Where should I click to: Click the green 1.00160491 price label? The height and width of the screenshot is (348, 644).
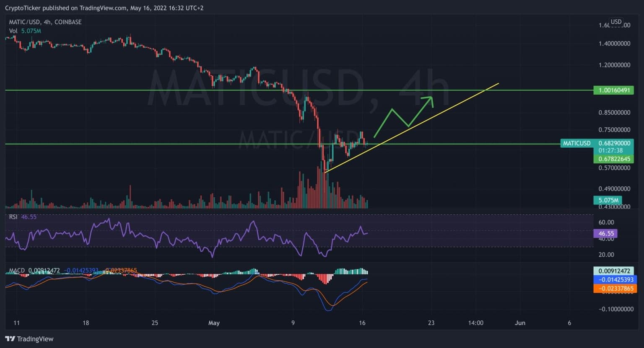point(613,90)
